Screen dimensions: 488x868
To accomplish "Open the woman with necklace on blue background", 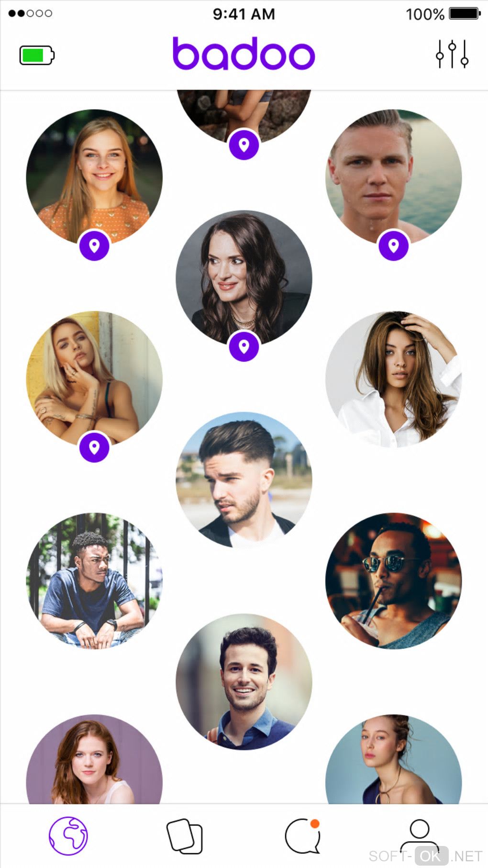I will click(394, 759).
